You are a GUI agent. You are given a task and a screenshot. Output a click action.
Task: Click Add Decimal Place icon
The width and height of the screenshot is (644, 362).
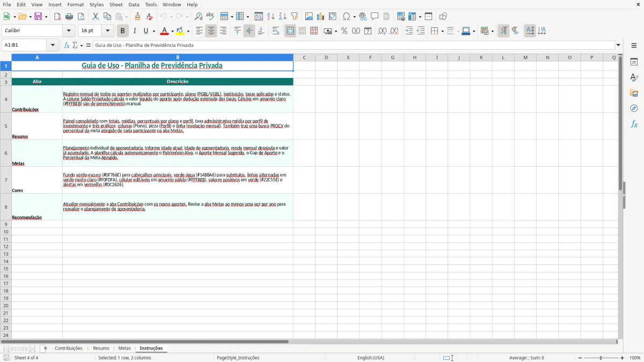pos(382,31)
